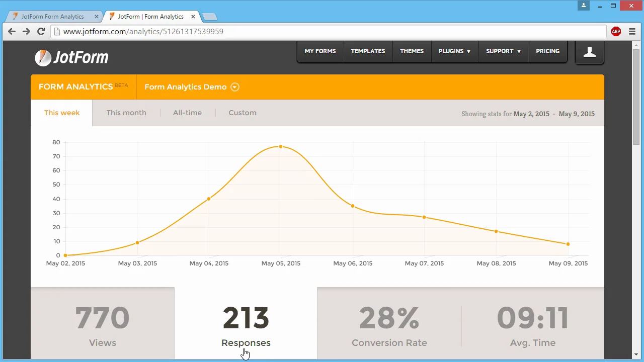The image size is (644, 362).
Task: Click the May 2, 2015 start date text
Action: pos(531,114)
